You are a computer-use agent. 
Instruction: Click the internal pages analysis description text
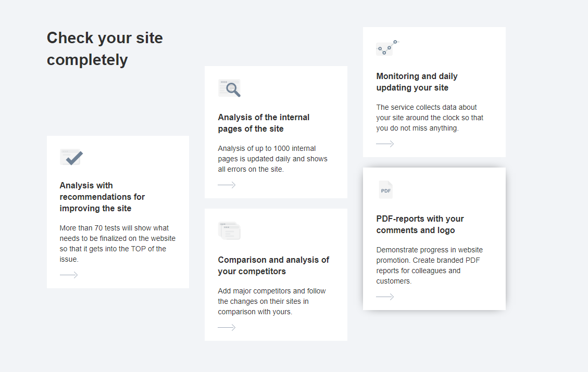point(272,159)
